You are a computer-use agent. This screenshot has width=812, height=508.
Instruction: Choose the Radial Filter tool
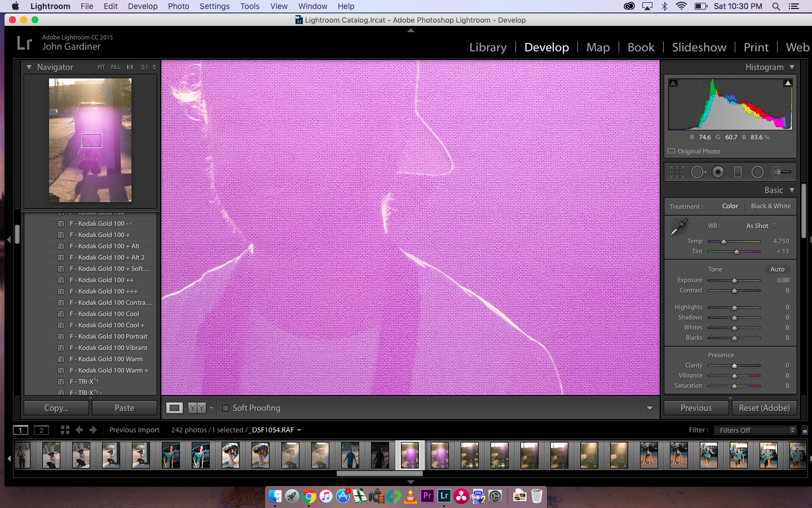757,172
